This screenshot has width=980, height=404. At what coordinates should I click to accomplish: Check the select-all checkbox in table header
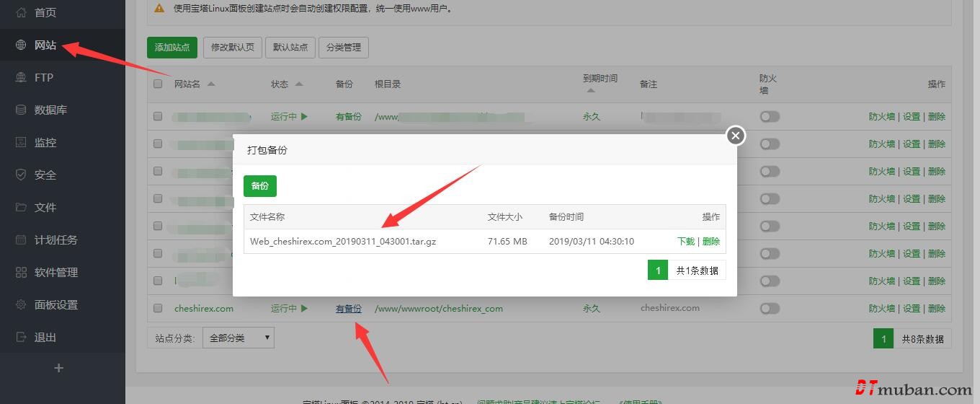tap(158, 84)
